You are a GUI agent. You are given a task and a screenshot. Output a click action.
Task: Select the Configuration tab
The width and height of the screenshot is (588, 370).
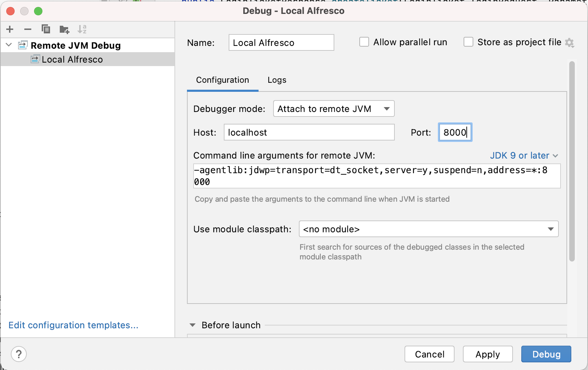coord(222,80)
